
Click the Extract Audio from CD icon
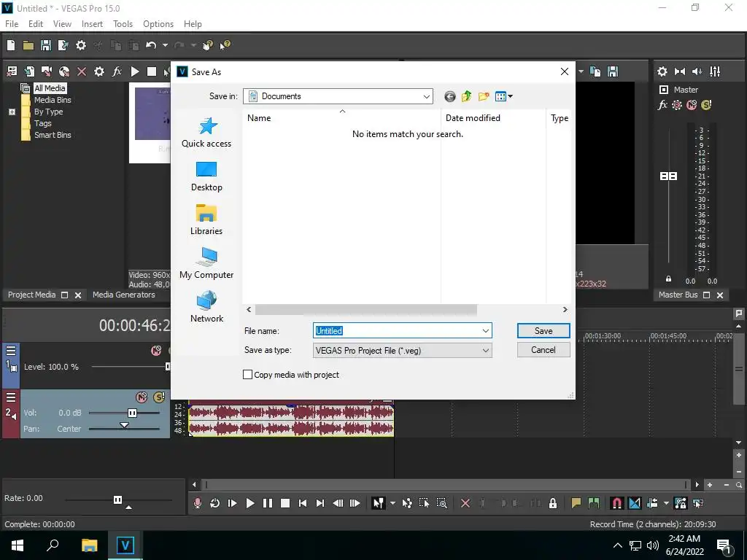(64, 71)
